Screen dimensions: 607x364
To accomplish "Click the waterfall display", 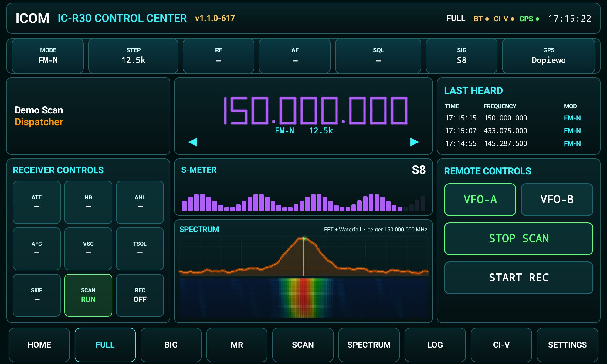I will click(303, 298).
